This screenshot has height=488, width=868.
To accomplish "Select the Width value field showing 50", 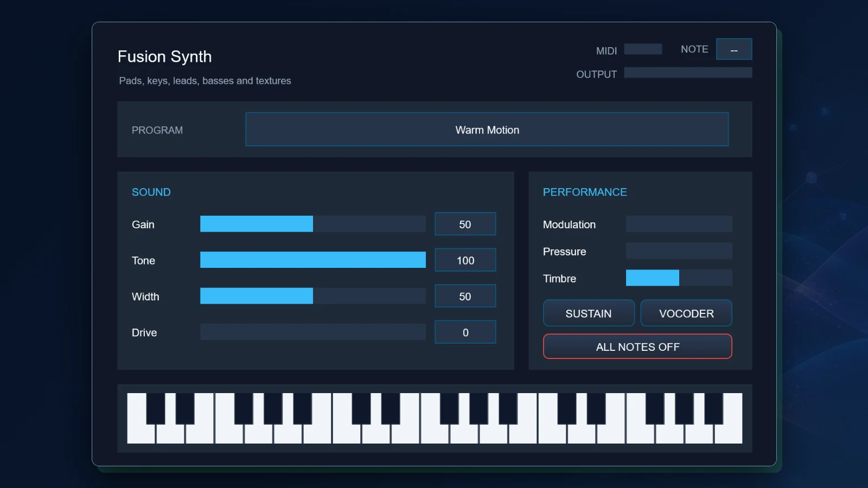I will (465, 296).
